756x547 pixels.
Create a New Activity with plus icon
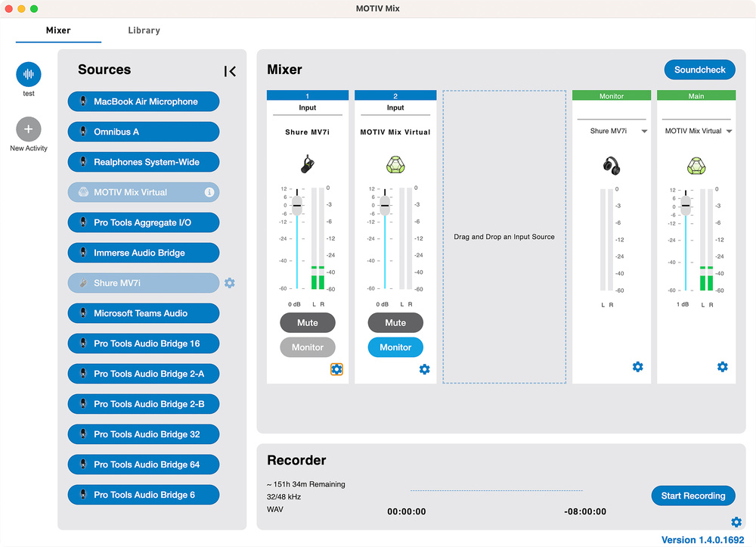click(x=29, y=129)
